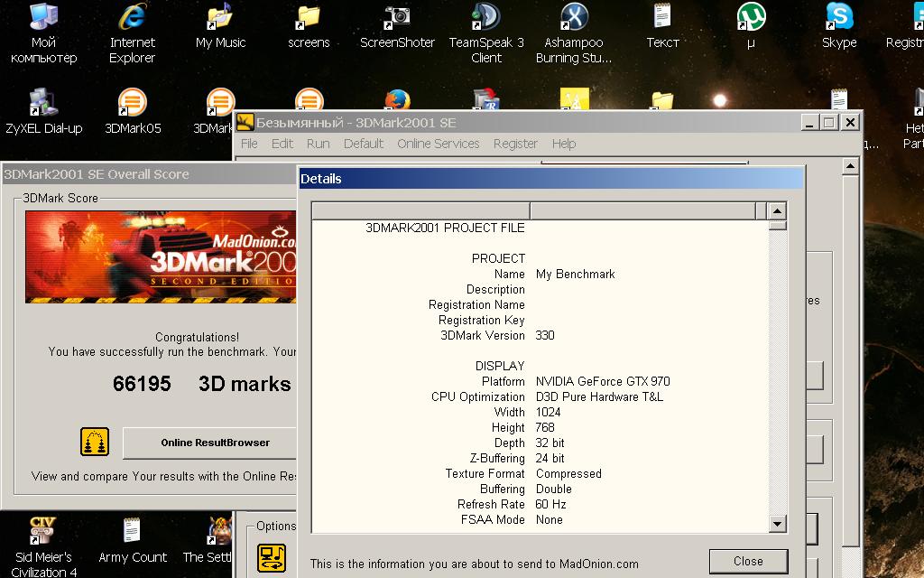This screenshot has height=578, width=924.
Task: Open the Online Services menu
Action: coord(438,144)
